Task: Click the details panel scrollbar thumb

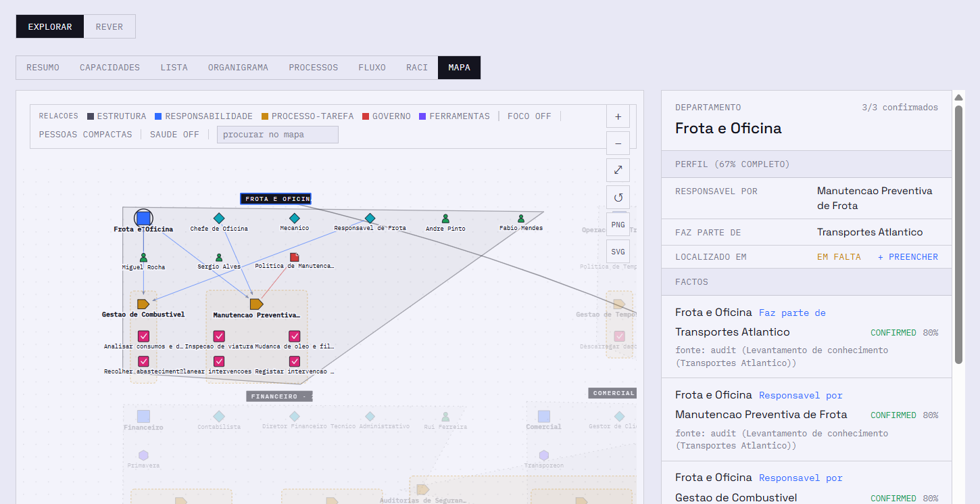Action: [x=958, y=235]
